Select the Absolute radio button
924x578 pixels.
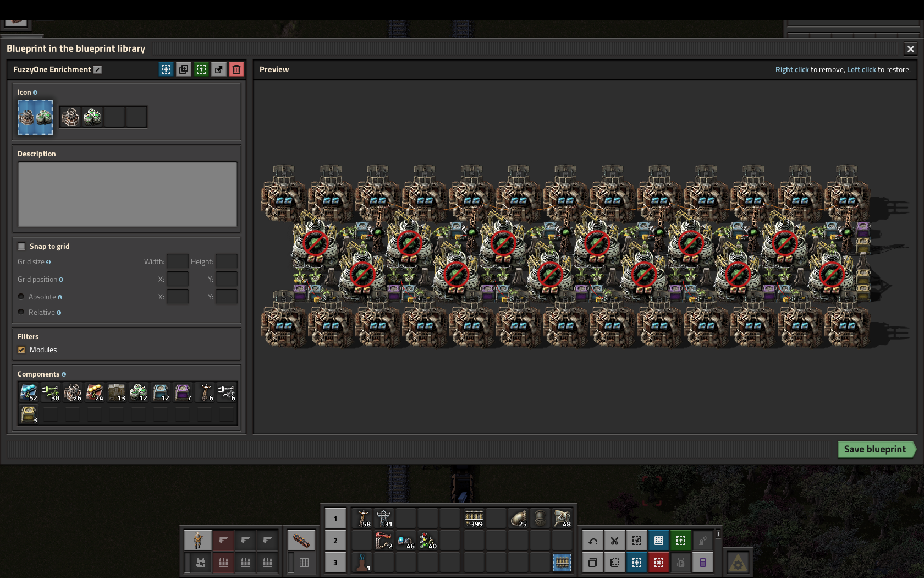click(x=21, y=297)
